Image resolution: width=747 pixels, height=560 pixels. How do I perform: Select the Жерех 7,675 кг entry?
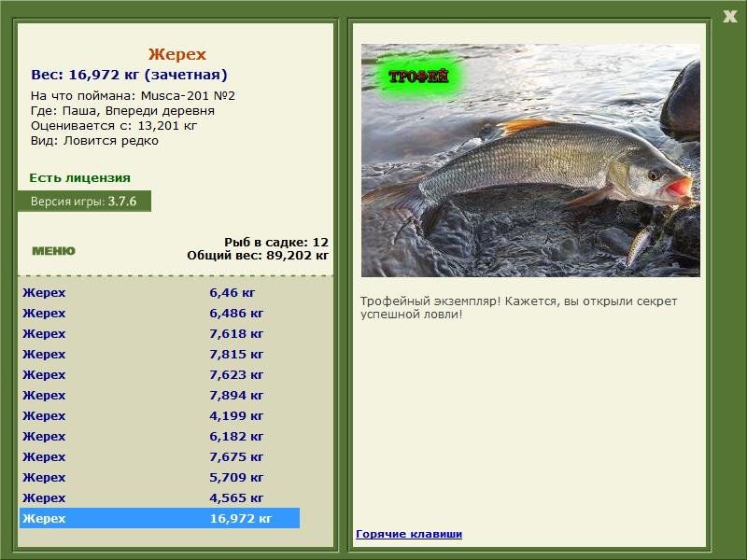160,456
